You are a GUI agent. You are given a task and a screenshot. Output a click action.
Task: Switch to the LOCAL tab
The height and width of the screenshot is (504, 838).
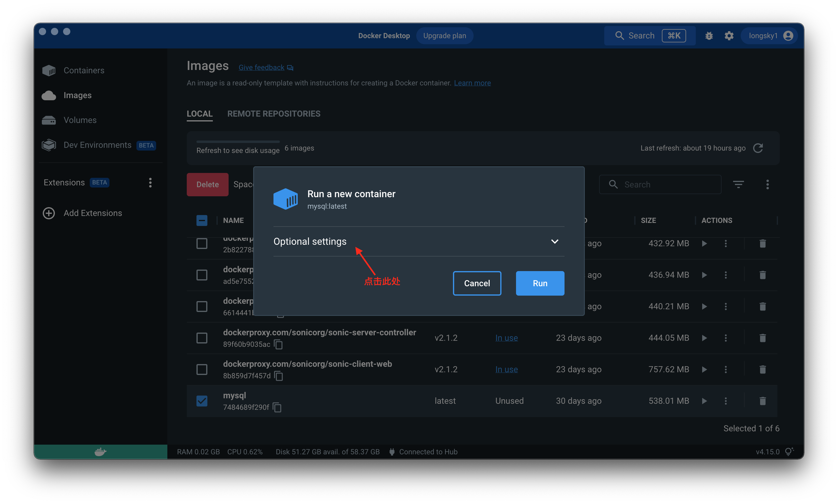coord(199,114)
